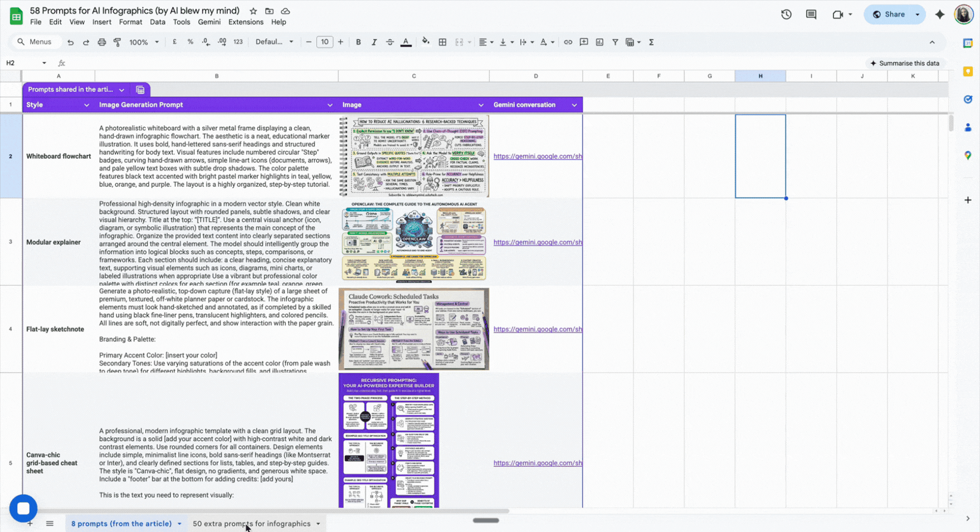Apply percent format icon
This screenshot has width=980, height=532.
point(190,42)
